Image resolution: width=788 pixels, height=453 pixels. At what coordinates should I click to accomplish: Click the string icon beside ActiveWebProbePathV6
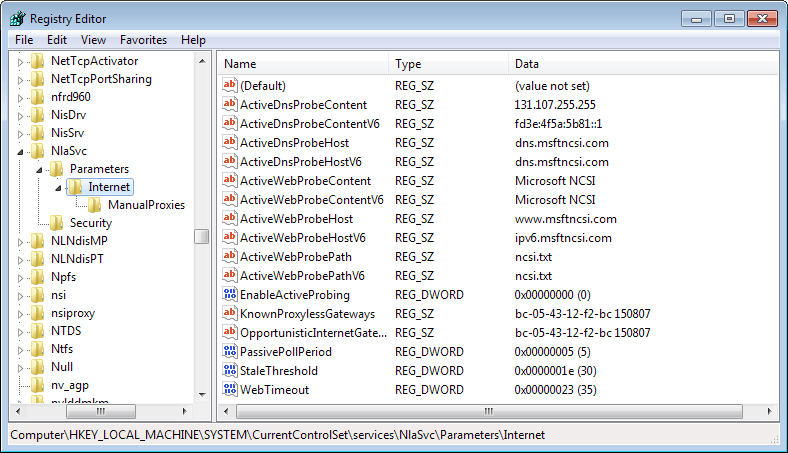pos(230,275)
